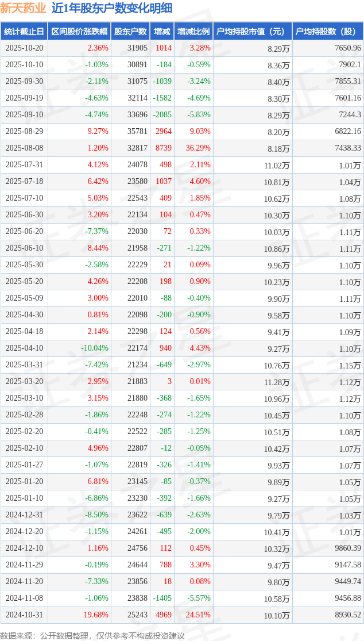The height and width of the screenshot is (641, 364).
Task: Click the 11.28万 average market value cell
Action: tap(276, 382)
